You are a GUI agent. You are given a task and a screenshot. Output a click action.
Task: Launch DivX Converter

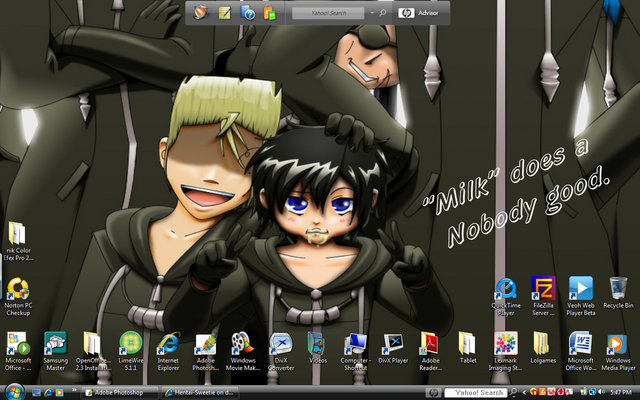coord(281,351)
